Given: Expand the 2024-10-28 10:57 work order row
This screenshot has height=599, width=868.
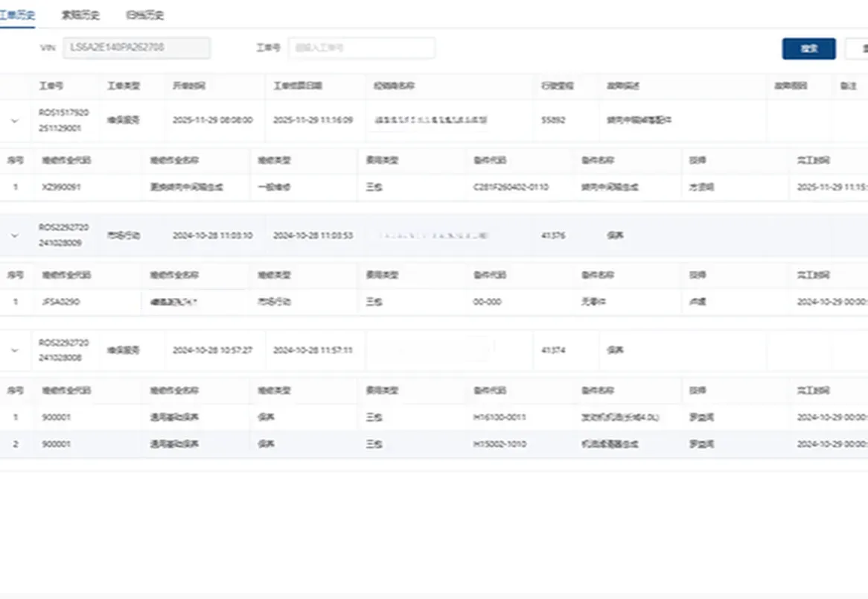Looking at the screenshot, I should 16,350.
